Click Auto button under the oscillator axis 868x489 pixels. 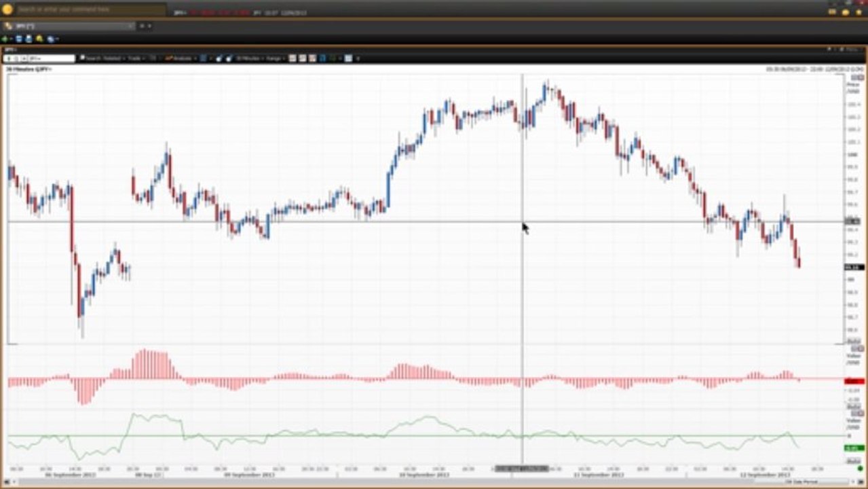(x=854, y=461)
